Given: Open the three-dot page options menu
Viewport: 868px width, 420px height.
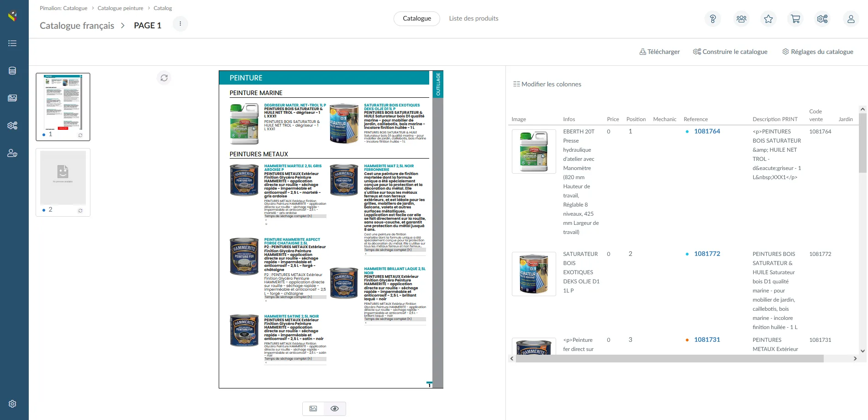Looking at the screenshot, I should pos(180,24).
